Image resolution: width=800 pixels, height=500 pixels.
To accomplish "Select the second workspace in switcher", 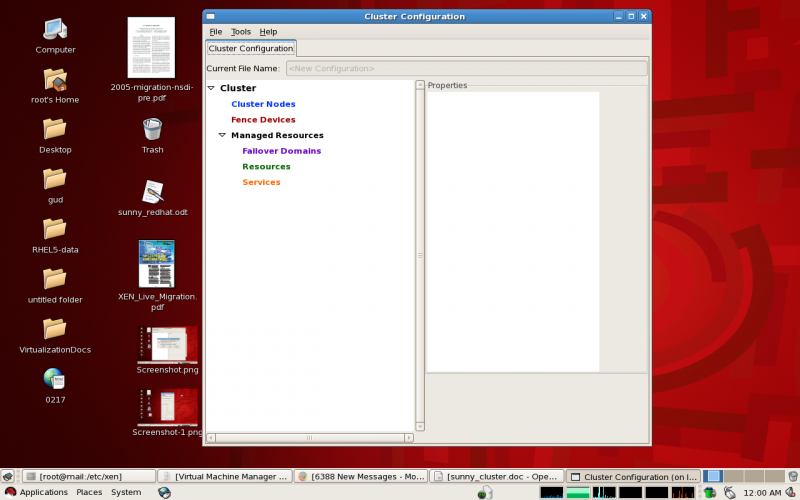I will coord(733,477).
